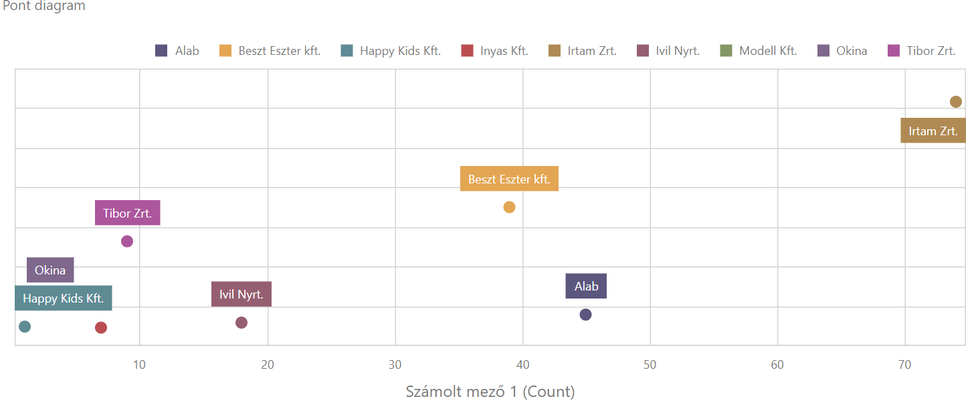Click the Beszt Eszter kft. legend swatch
The height and width of the screenshot is (417, 980).
tap(225, 51)
